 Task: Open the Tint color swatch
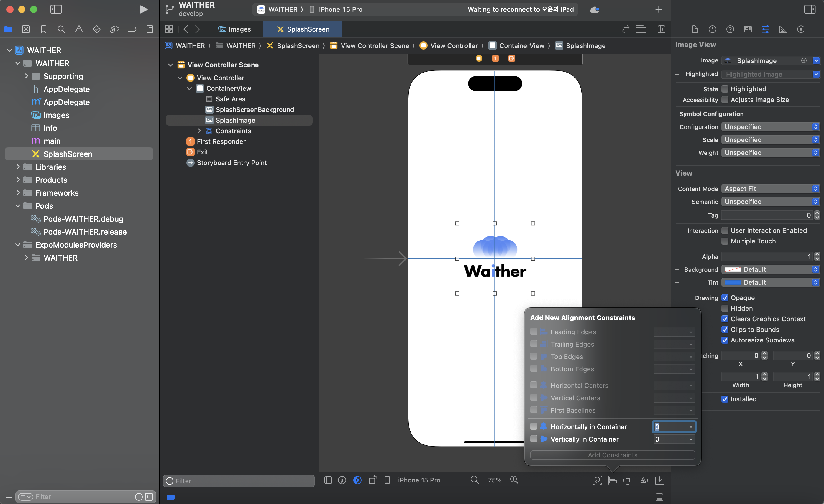(x=733, y=282)
